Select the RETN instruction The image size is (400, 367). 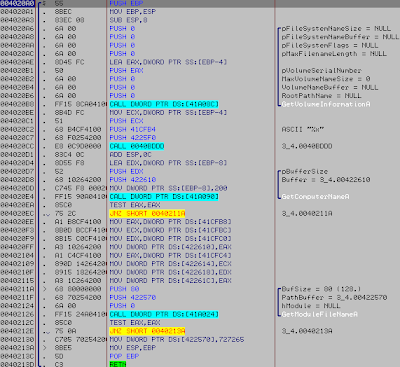click(118, 364)
